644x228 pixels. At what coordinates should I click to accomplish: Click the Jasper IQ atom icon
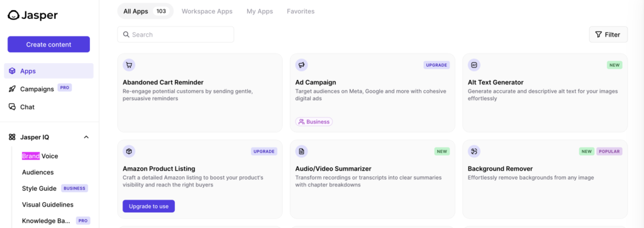coord(13,137)
